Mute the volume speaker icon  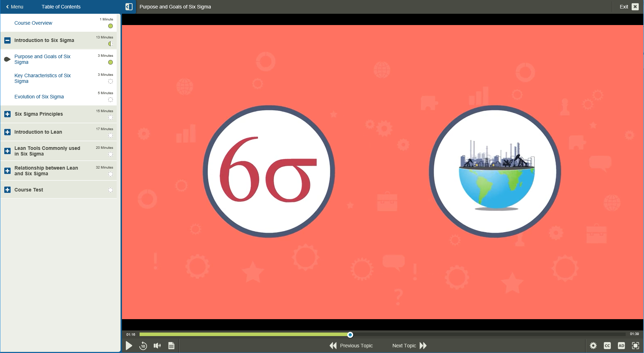pyautogui.click(x=157, y=346)
